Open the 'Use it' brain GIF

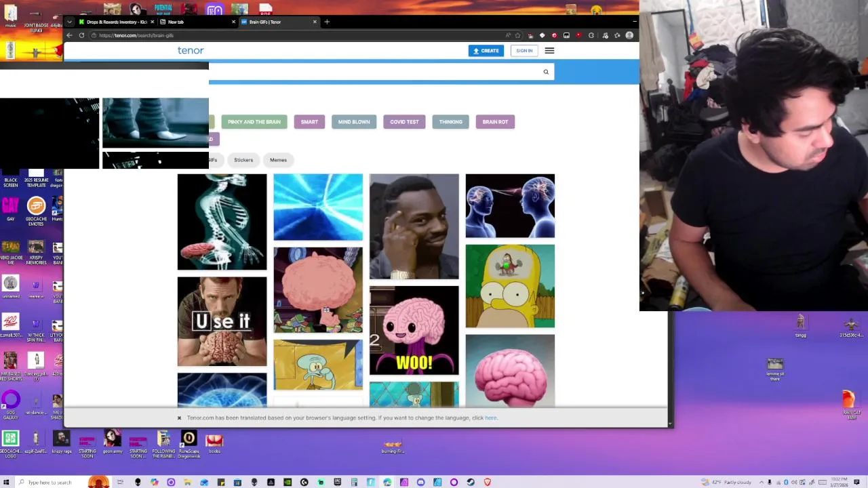pos(222,321)
